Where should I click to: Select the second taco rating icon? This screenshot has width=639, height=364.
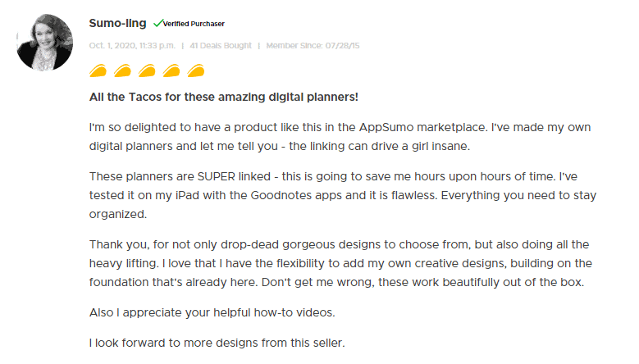click(122, 71)
